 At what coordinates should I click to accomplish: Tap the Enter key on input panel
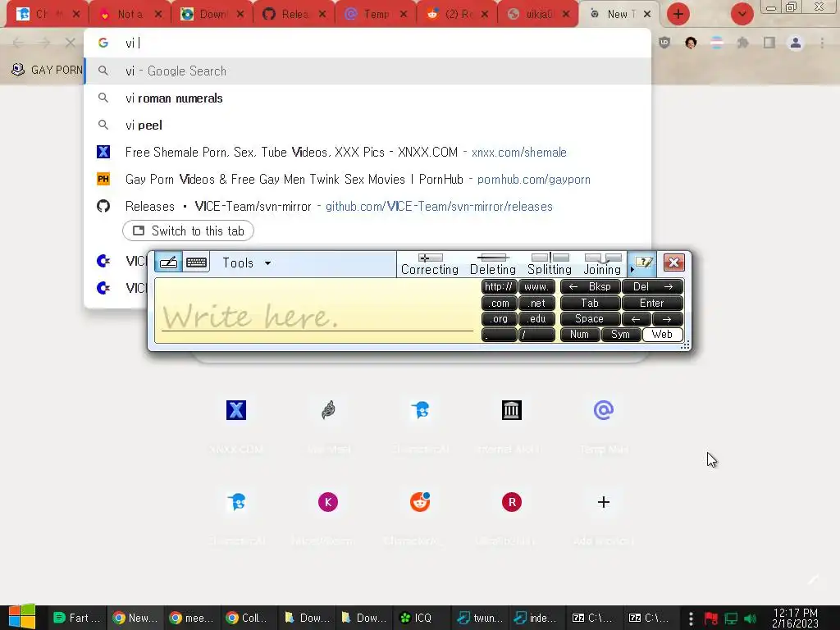(652, 304)
